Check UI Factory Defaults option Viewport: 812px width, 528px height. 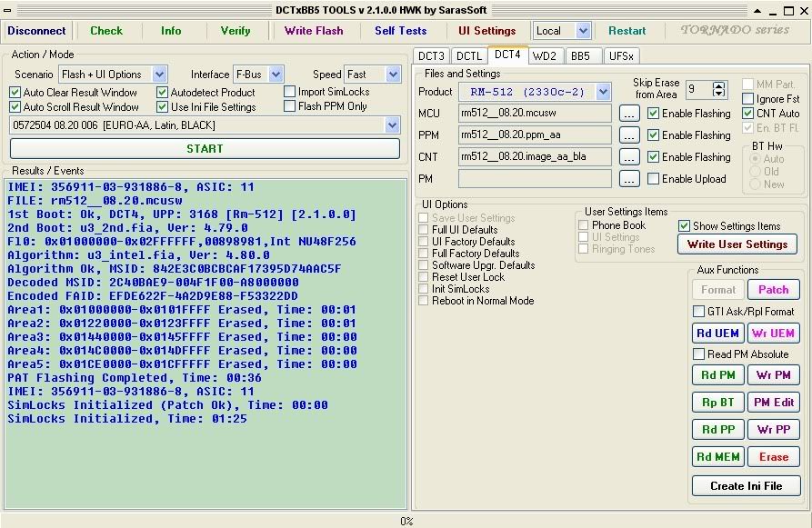point(424,241)
